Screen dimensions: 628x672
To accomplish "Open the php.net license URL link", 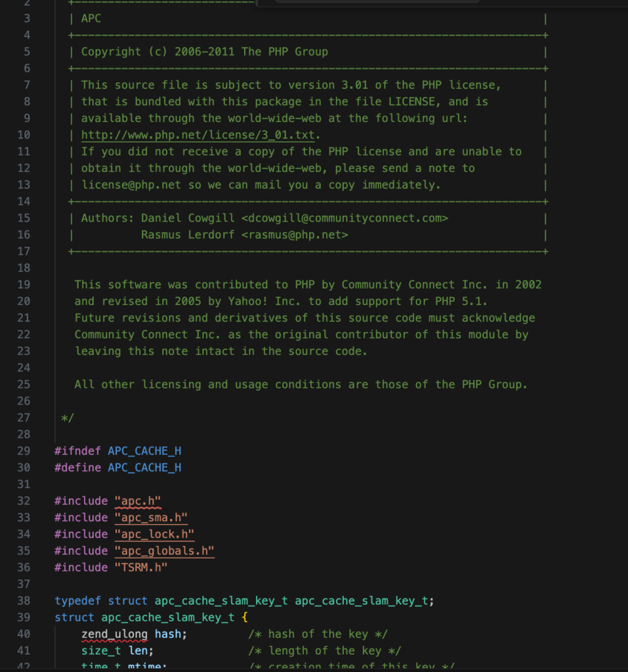I will pos(198,135).
